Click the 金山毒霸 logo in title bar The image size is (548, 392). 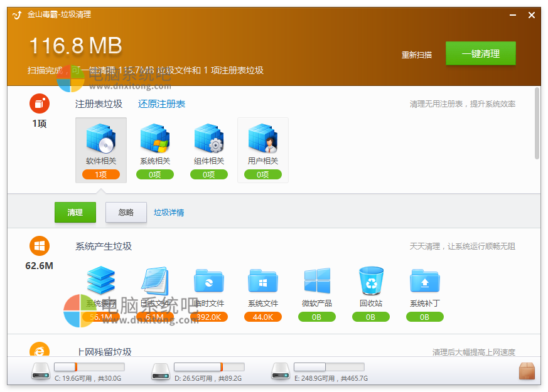(17, 15)
